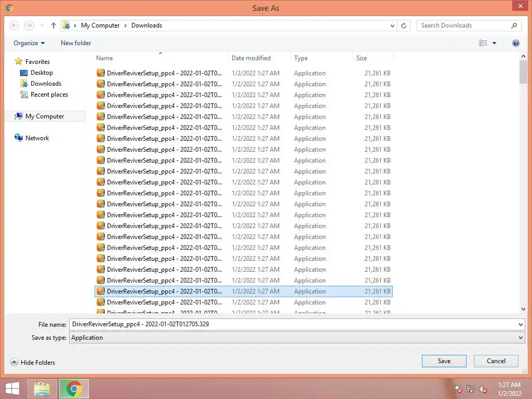Go up one folder level

tap(54, 25)
